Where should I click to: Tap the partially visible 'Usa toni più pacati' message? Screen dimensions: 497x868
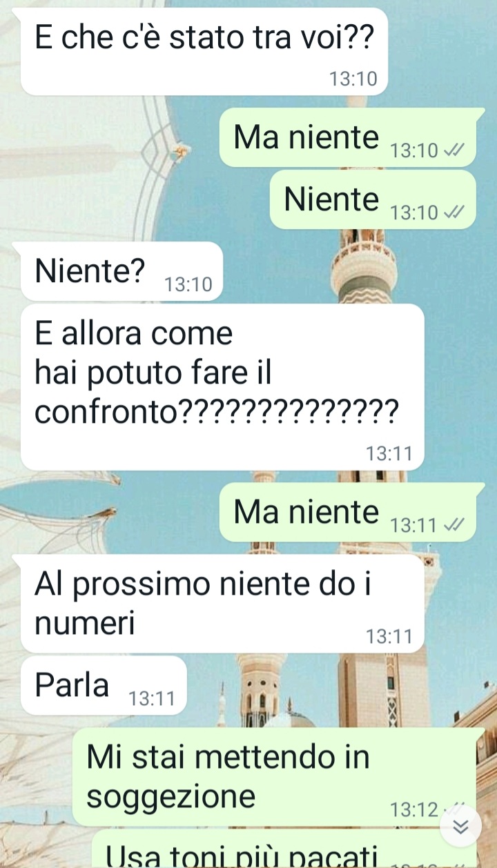276,849
